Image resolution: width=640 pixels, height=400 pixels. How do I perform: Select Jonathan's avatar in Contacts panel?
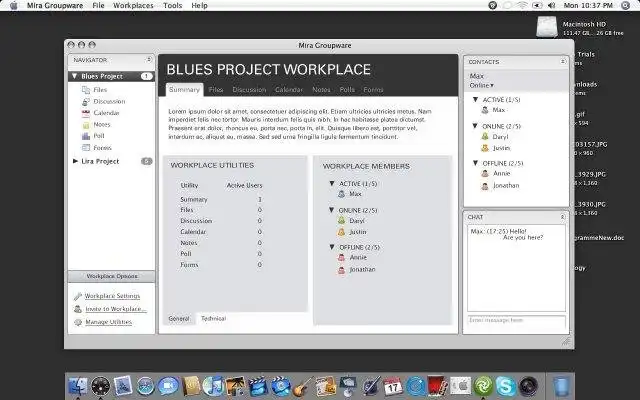485,186
